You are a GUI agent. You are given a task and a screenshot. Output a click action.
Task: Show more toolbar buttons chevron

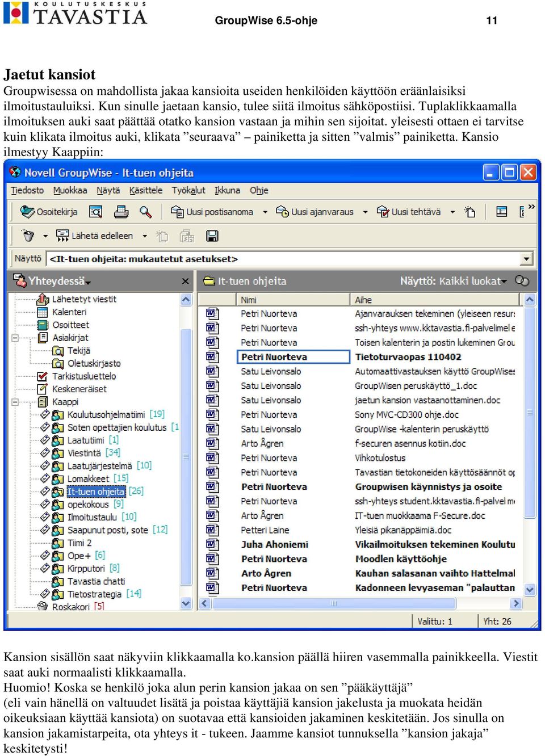click(x=531, y=207)
